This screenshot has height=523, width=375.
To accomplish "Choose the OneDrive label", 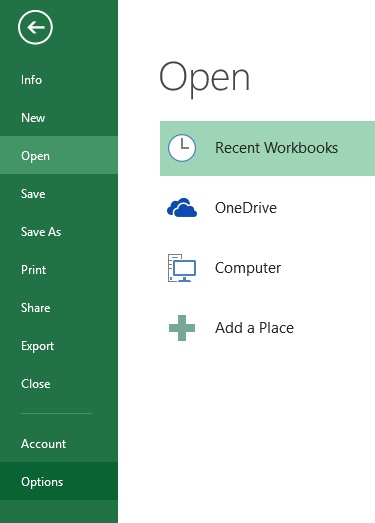I will (246, 208).
